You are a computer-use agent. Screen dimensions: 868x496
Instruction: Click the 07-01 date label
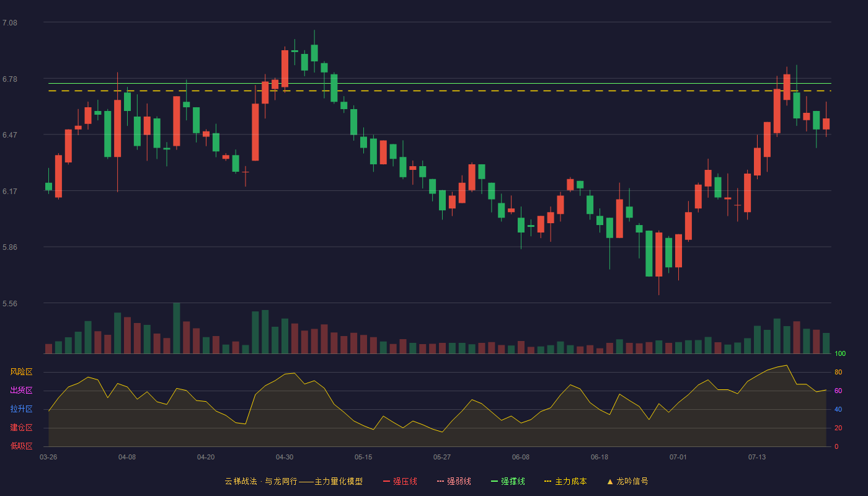(x=678, y=457)
